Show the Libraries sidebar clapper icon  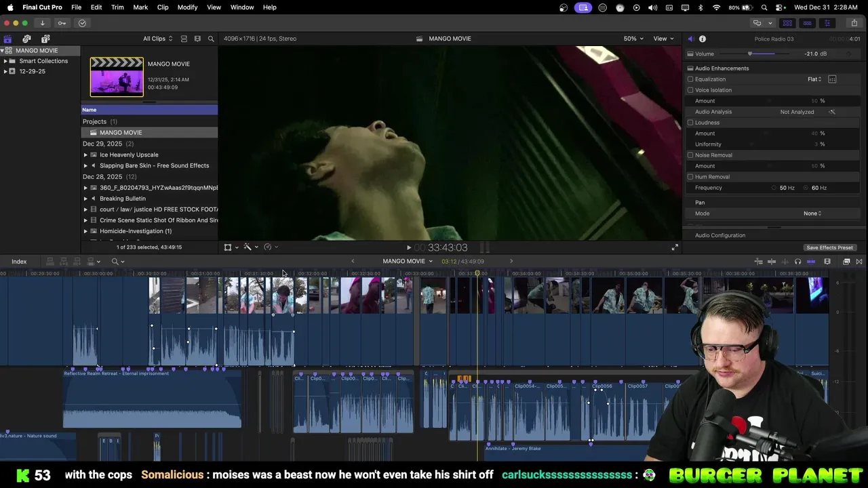(x=7, y=39)
